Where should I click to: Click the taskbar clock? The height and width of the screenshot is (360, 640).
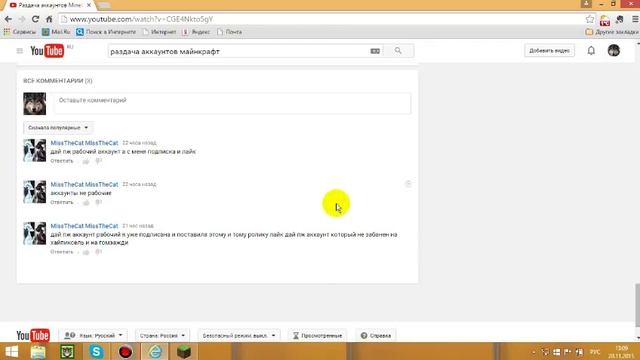tap(621, 352)
